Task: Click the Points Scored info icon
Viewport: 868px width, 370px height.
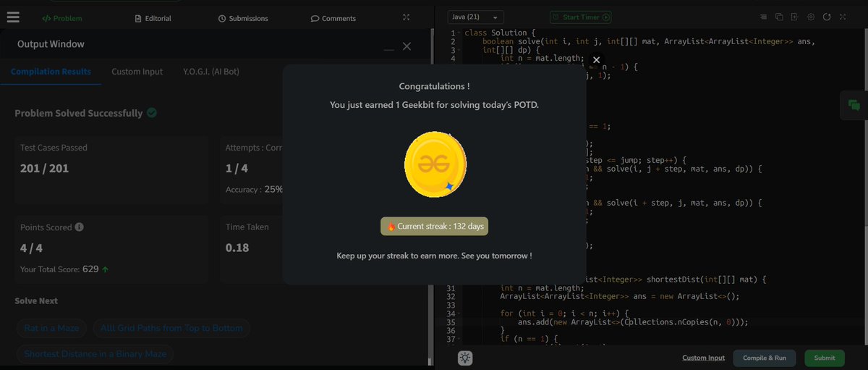Action: (79, 227)
